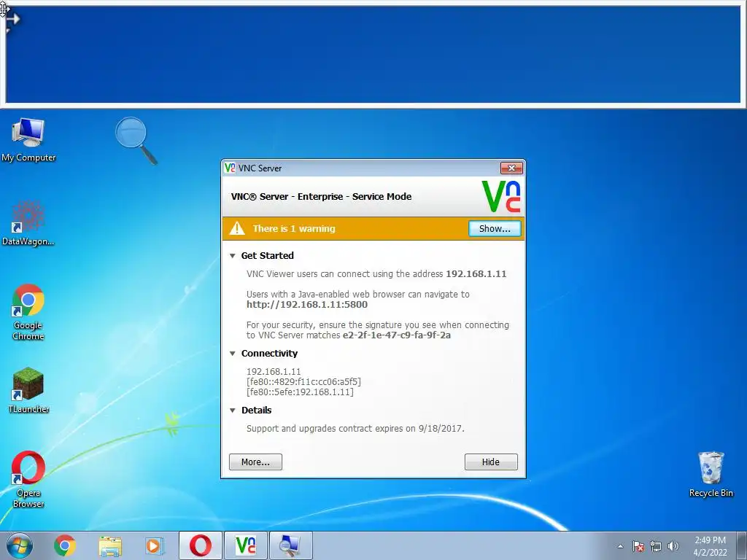Click the More... button
The image size is (747, 560).
[255, 462]
